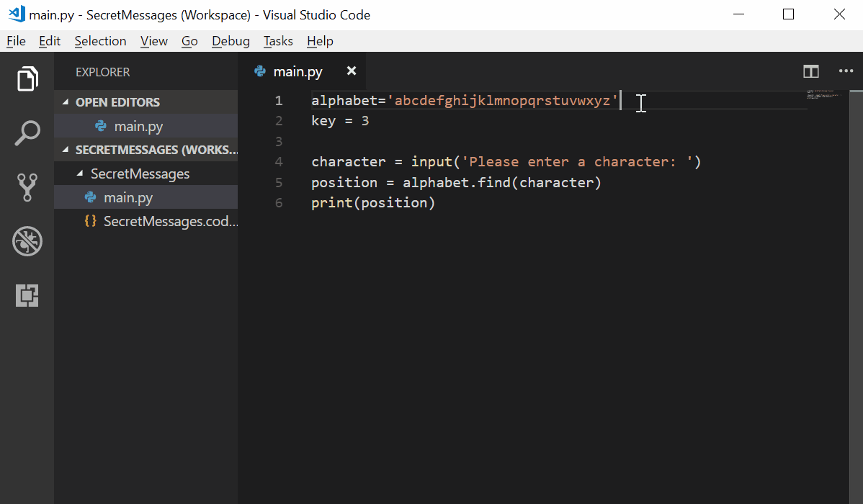Click the Python icon on main.py tab
This screenshot has height=504, width=863.
point(260,71)
